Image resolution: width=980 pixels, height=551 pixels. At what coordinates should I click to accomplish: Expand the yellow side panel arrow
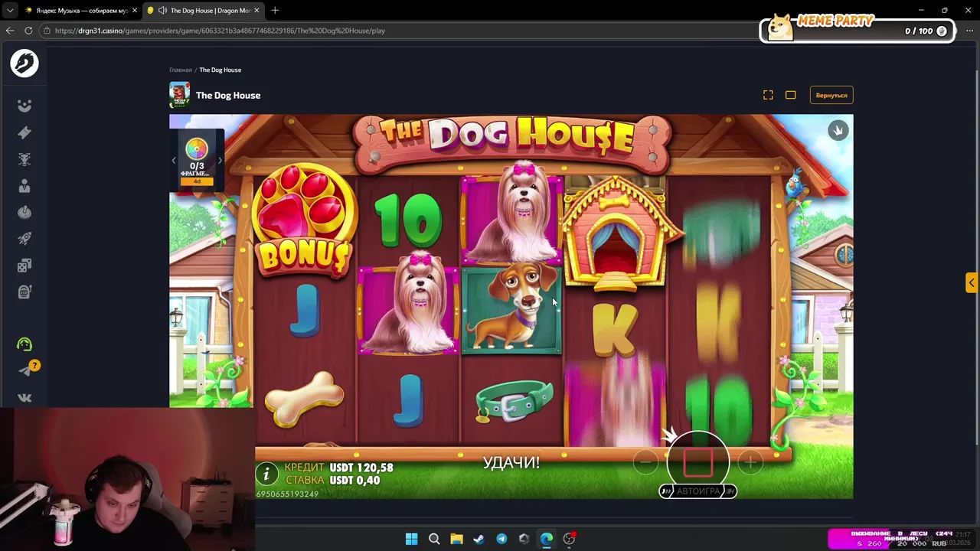pos(972,282)
